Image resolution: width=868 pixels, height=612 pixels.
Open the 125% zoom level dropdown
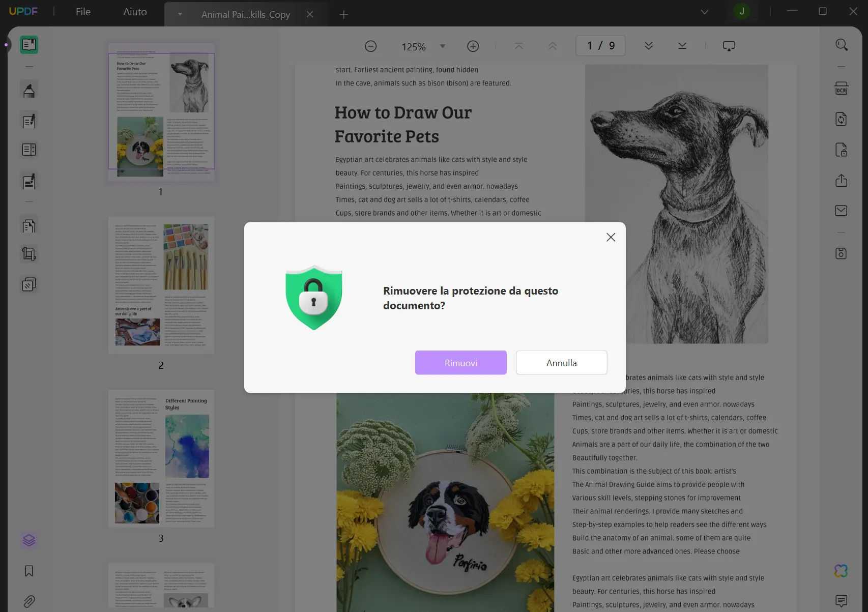click(443, 46)
